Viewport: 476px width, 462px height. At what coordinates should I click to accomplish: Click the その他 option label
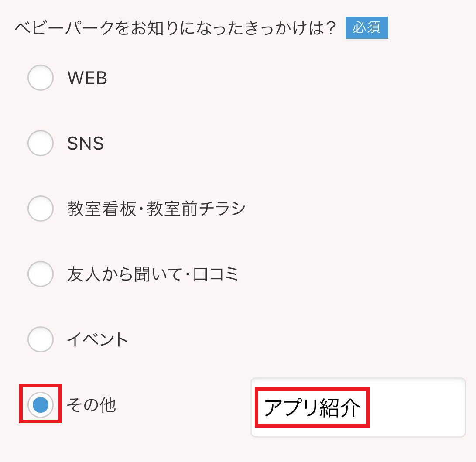tap(91, 405)
